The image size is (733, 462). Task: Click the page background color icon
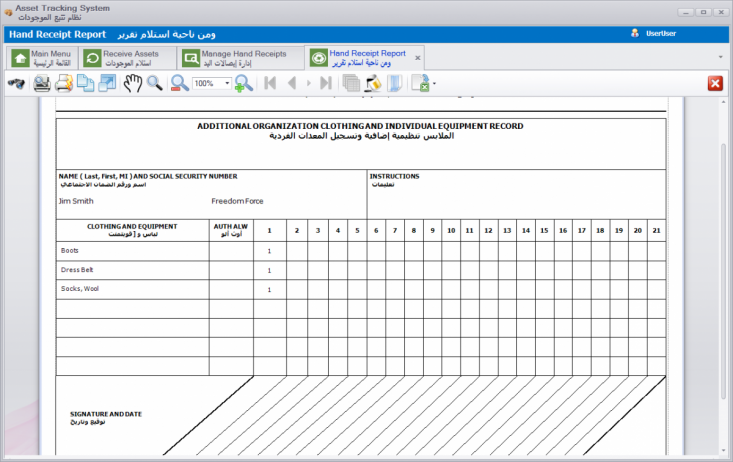click(x=374, y=83)
